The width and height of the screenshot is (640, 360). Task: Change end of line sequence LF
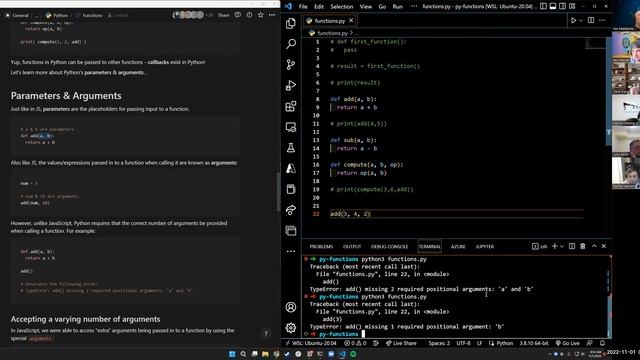click(x=480, y=343)
